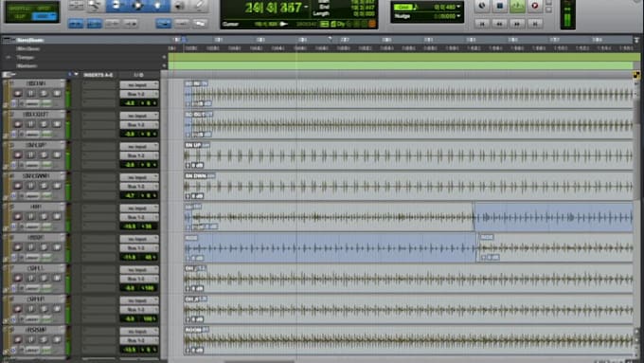644x363 pixels.
Task: Select the highlighted HH clip on the right
Action: [553, 217]
